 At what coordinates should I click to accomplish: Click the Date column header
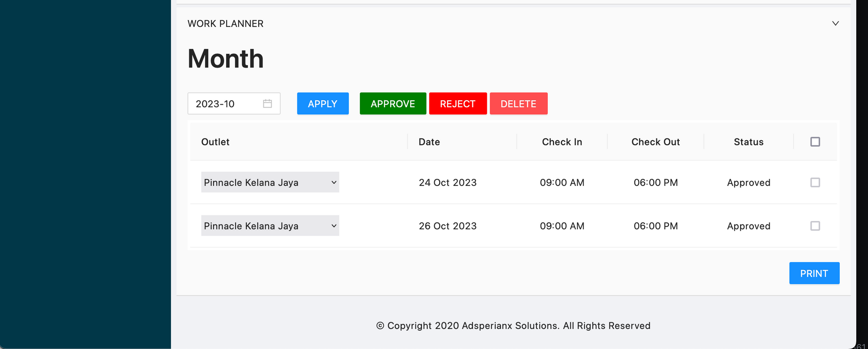pyautogui.click(x=429, y=142)
